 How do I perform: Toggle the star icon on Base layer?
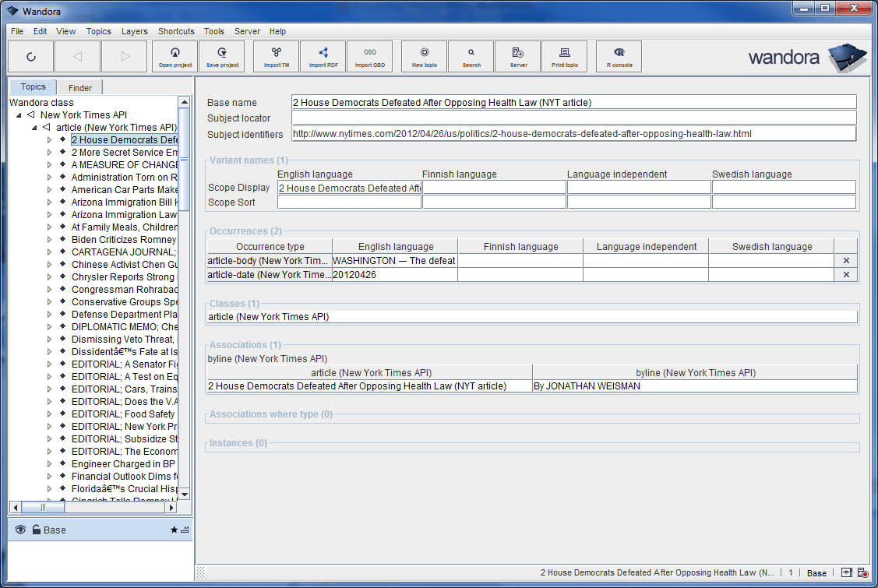pyautogui.click(x=174, y=530)
